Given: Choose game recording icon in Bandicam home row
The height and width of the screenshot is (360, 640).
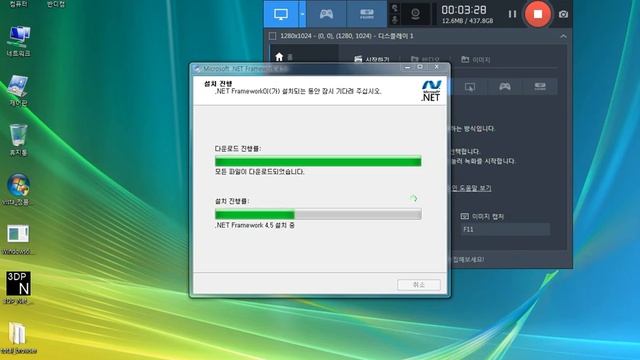Looking at the screenshot, I should click(x=505, y=87).
